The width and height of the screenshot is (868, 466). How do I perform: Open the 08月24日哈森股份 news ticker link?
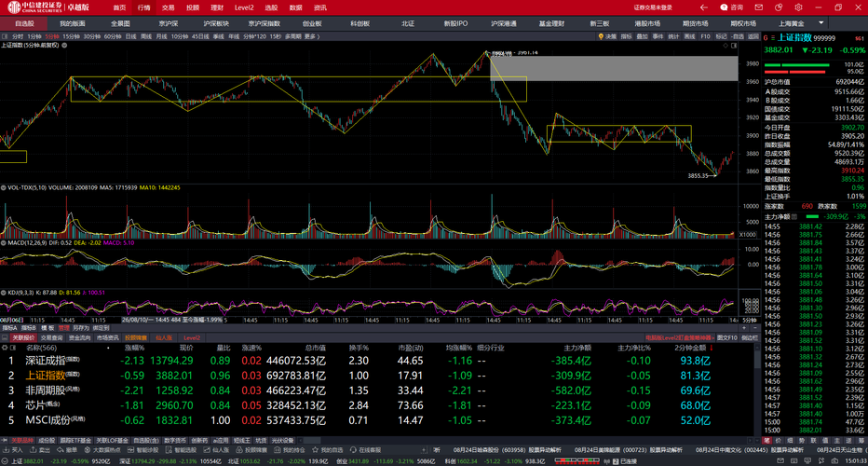507,450
